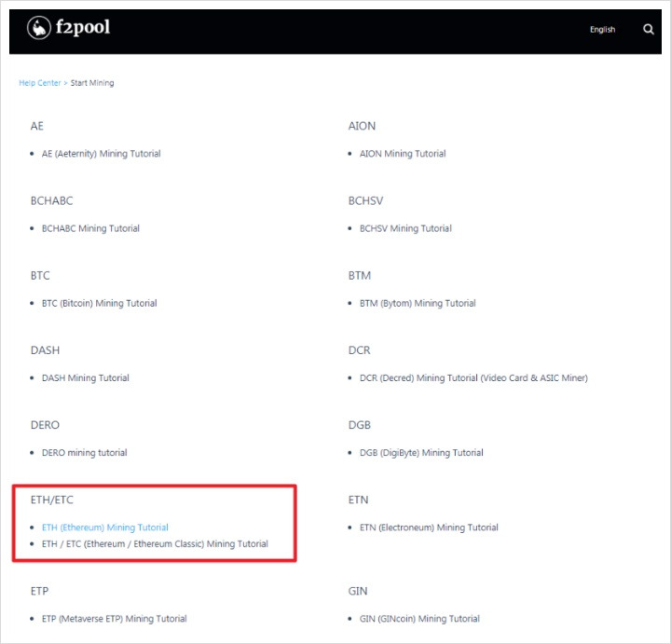Open DGB (DigiByte) Mining Tutorial
This screenshot has height=644, width=671.
pos(421,453)
